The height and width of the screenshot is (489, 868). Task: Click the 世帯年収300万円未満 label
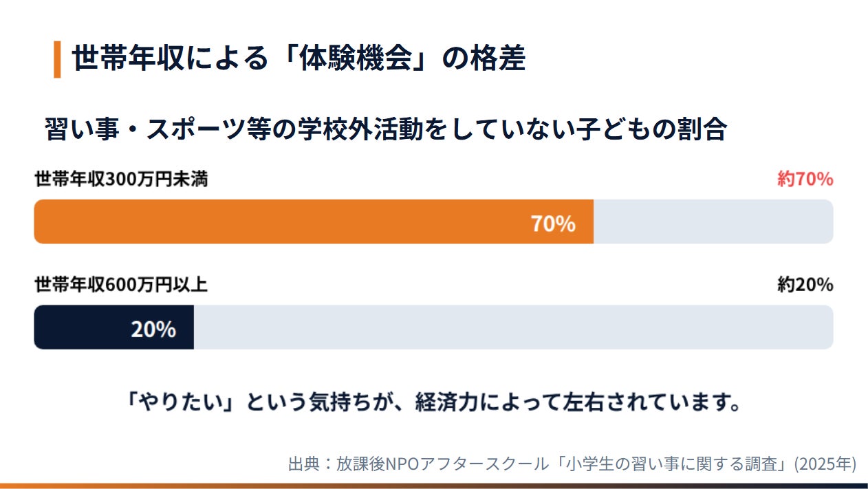click(121, 180)
